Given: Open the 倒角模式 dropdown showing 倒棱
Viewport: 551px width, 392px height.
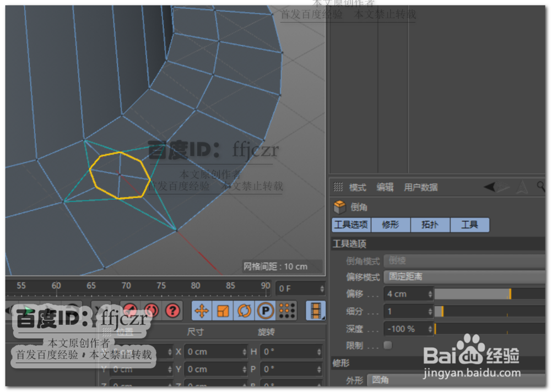Looking at the screenshot, I should [x=464, y=260].
